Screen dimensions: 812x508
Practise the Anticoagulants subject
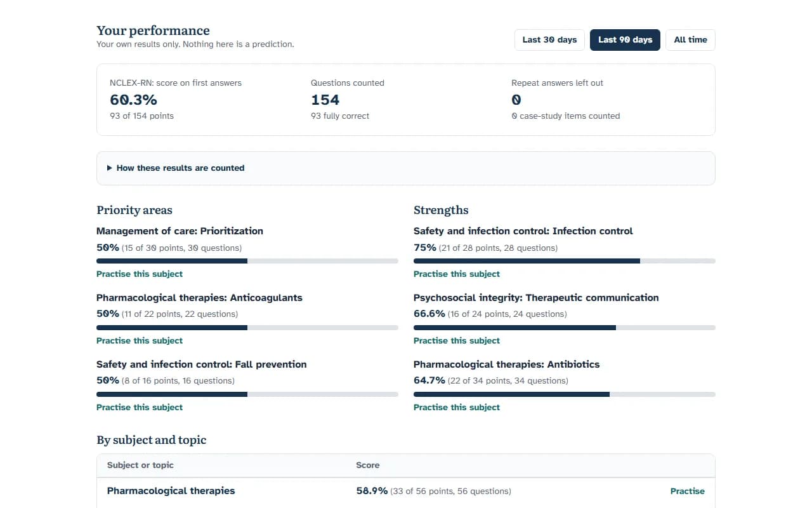140,341
